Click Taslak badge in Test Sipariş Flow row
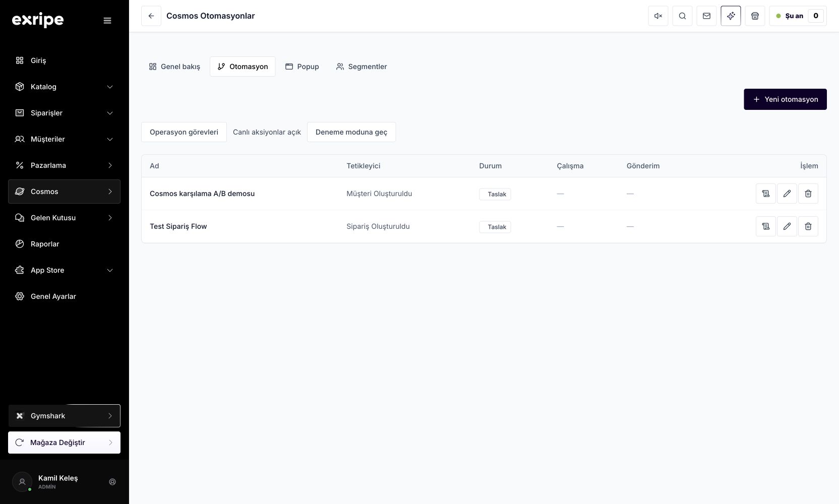The height and width of the screenshot is (504, 839). (x=495, y=227)
